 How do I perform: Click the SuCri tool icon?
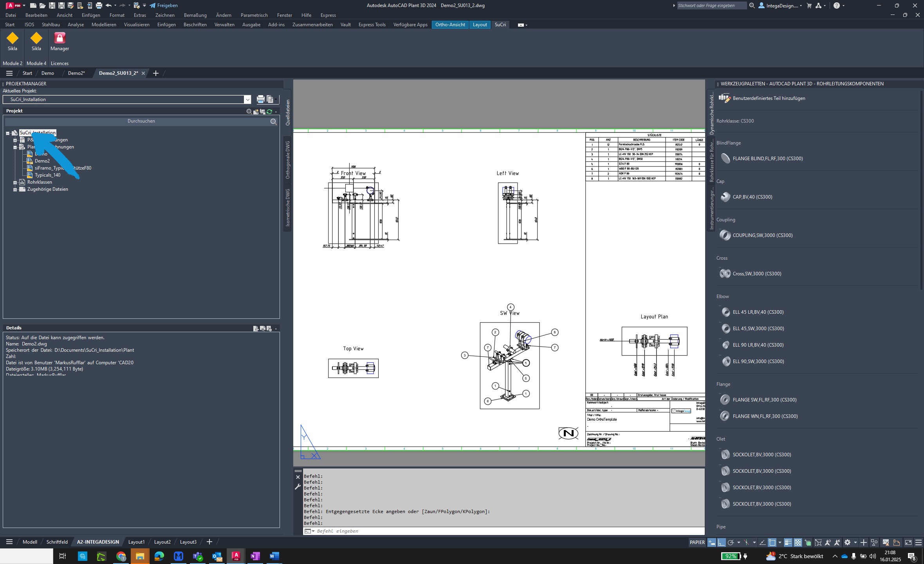[500, 24]
